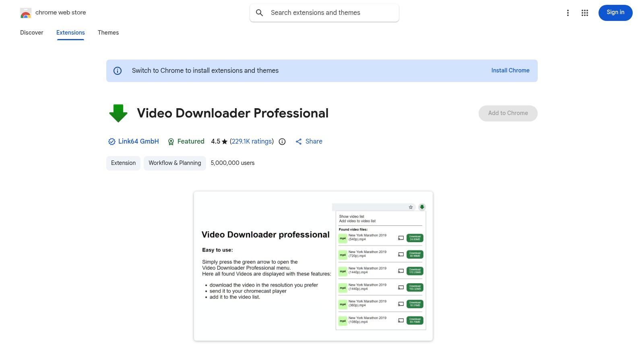The height and width of the screenshot is (362, 644).
Task: Click the rating star icon
Action: point(225,142)
